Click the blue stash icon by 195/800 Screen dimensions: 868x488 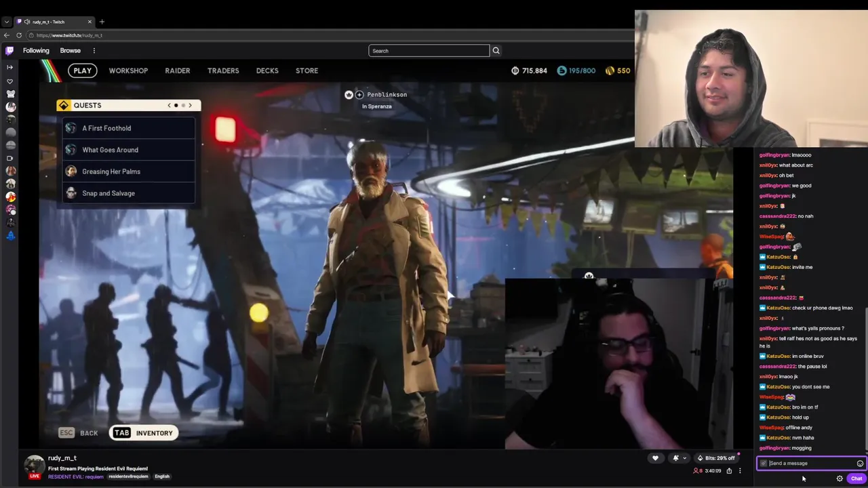pos(561,70)
